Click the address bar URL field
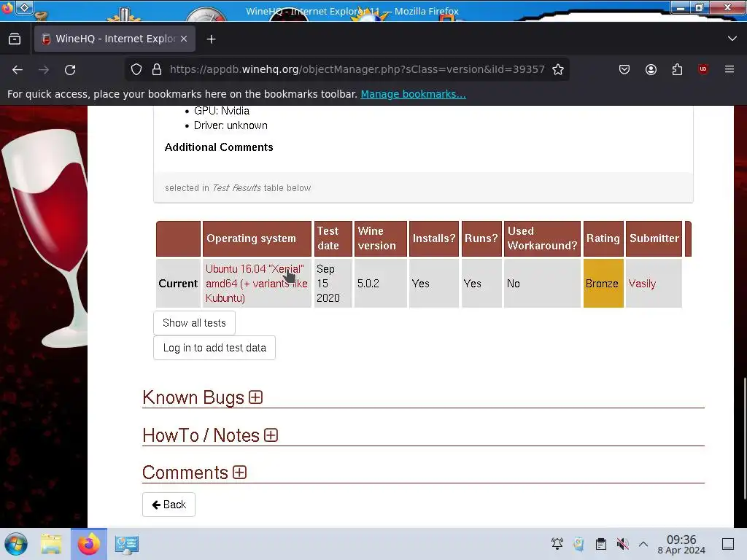Image resolution: width=747 pixels, height=560 pixels. (x=357, y=69)
